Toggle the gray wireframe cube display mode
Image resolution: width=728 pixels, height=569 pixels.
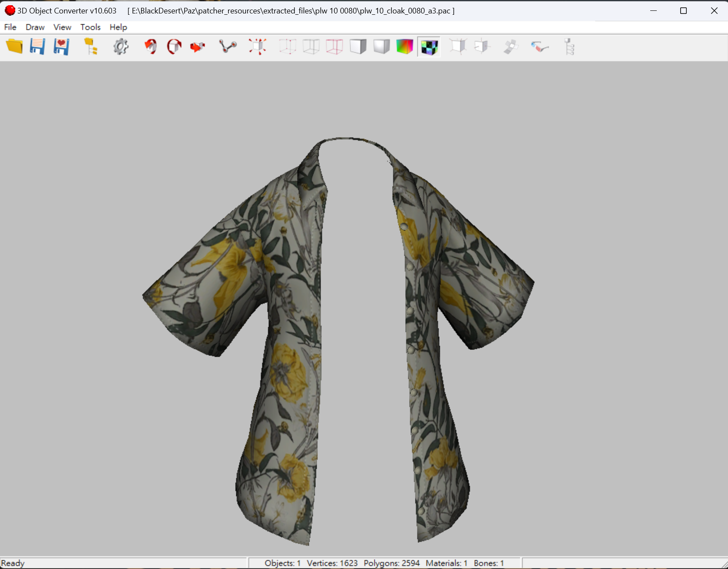coord(311,46)
